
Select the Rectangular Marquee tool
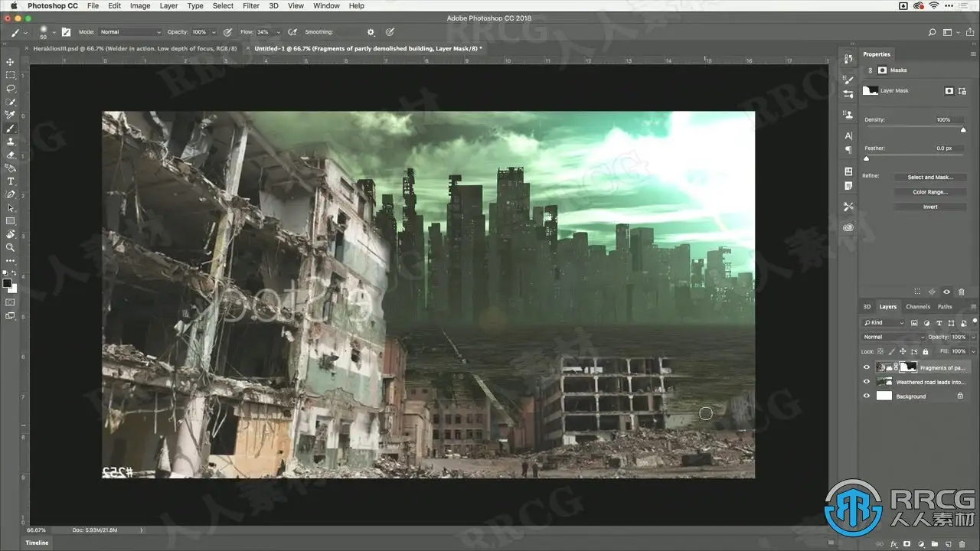(x=11, y=75)
